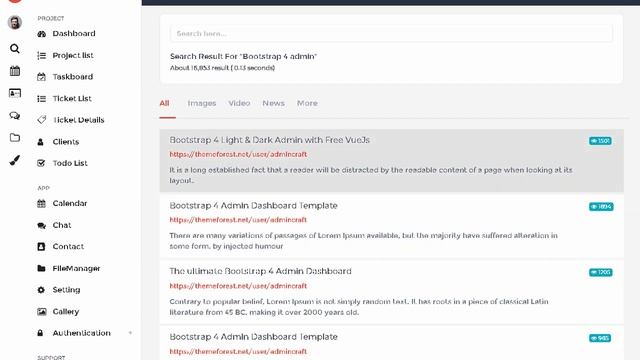Click the Dashboard speedometer icon
Image resolution: width=640 pixels, height=360 pixels.
pyautogui.click(x=41, y=34)
